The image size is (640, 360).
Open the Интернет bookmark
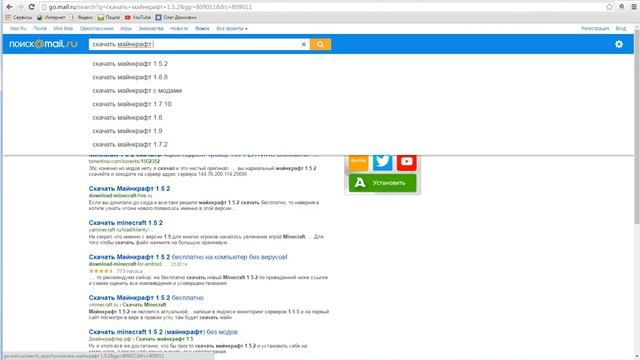pos(51,18)
